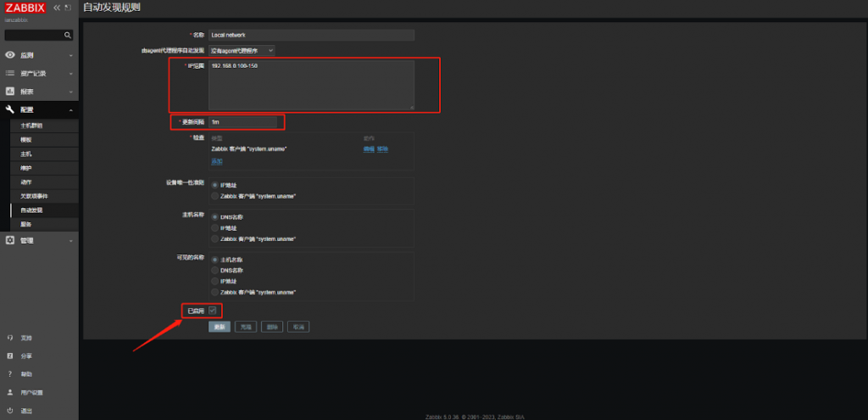Click the list icon for 资产记录

tap(10, 73)
